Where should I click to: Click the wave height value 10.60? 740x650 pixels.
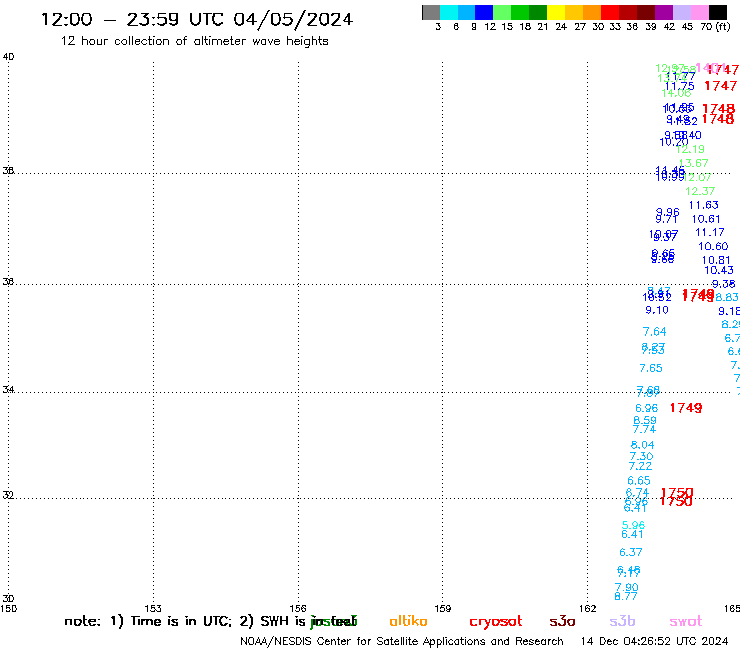[713, 246]
